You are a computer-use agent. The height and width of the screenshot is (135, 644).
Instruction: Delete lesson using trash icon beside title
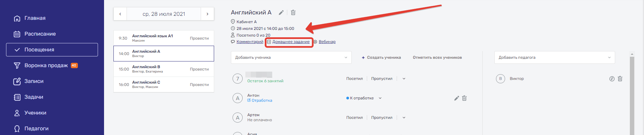[293, 13]
